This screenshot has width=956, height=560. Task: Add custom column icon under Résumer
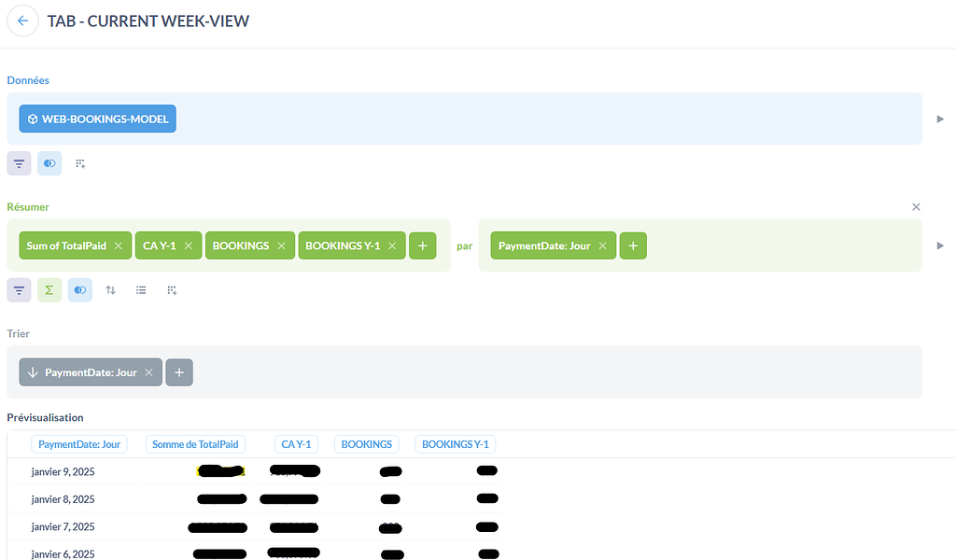point(172,290)
